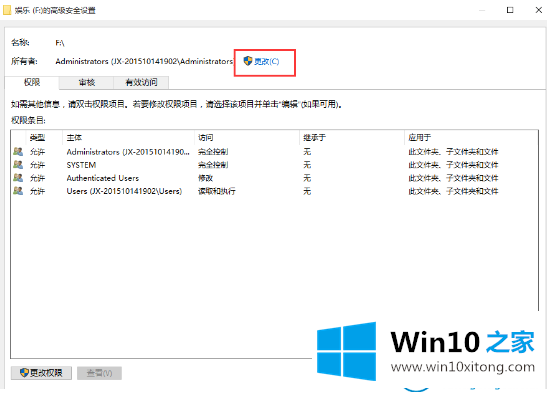This screenshot has height=393, width=547.
Task: Select user icon of Administrators permission row
Action: [18, 151]
